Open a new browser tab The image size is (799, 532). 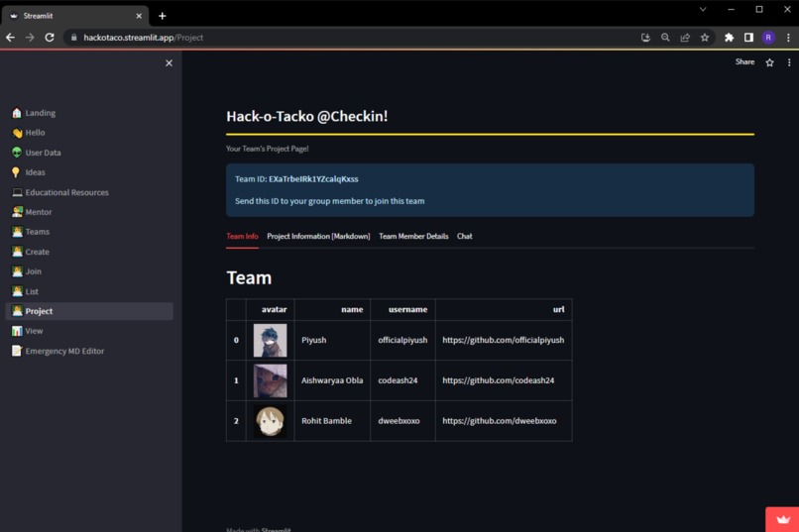(x=162, y=16)
